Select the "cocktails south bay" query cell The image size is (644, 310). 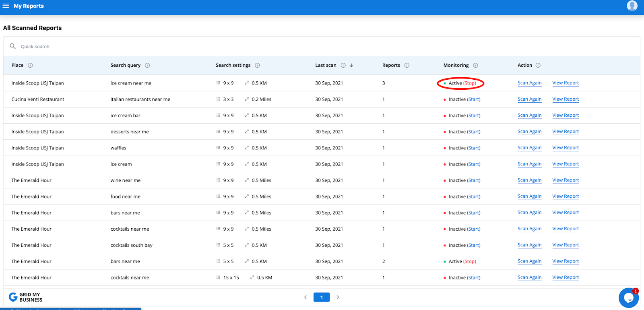132,245
